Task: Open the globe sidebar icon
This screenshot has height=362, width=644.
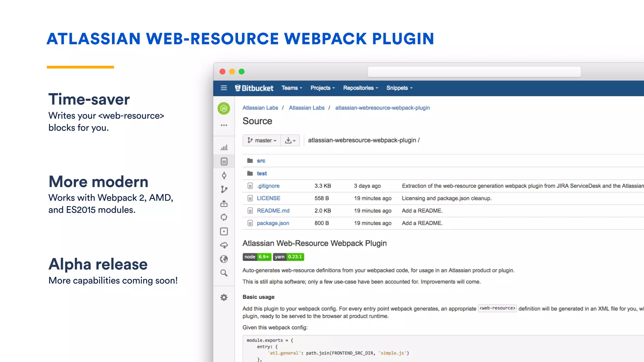Action: click(224, 259)
